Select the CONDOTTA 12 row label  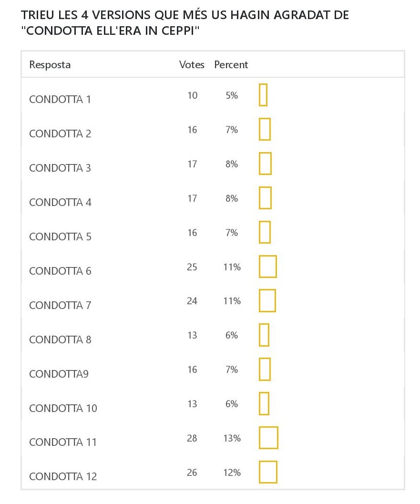[63, 477]
